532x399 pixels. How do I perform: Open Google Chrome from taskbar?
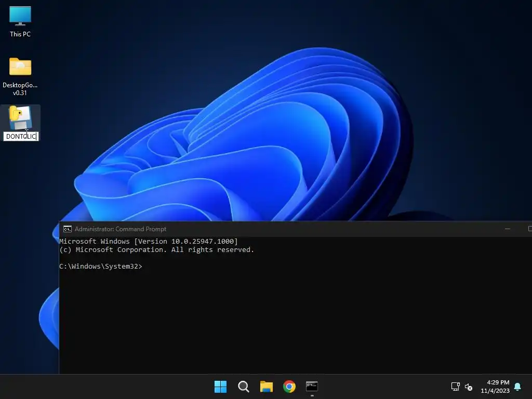289,387
